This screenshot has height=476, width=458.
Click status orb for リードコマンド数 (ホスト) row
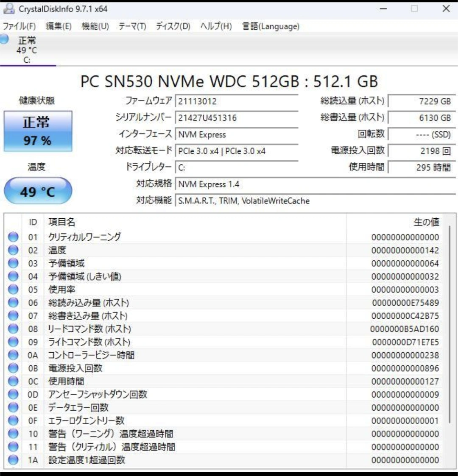click(x=13, y=328)
